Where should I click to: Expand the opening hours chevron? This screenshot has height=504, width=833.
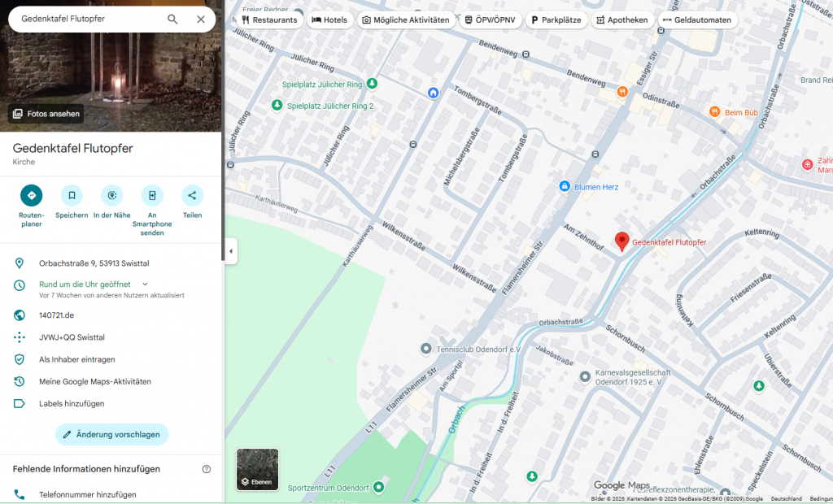click(145, 285)
